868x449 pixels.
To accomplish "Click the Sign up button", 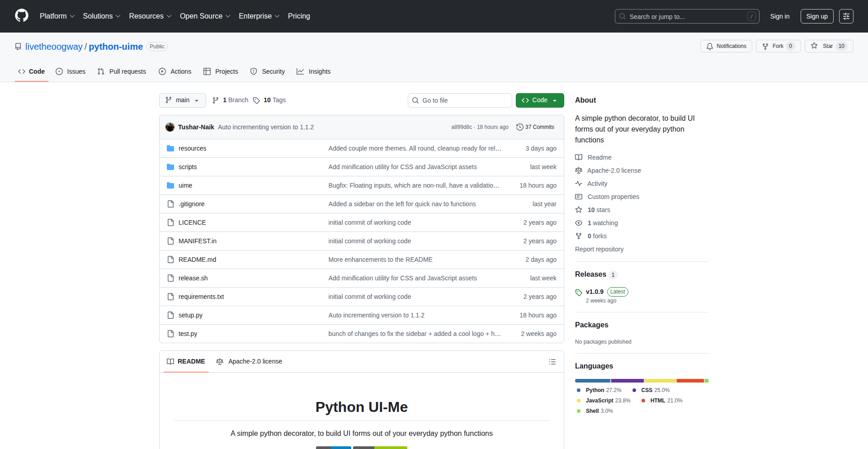I will tap(816, 16).
